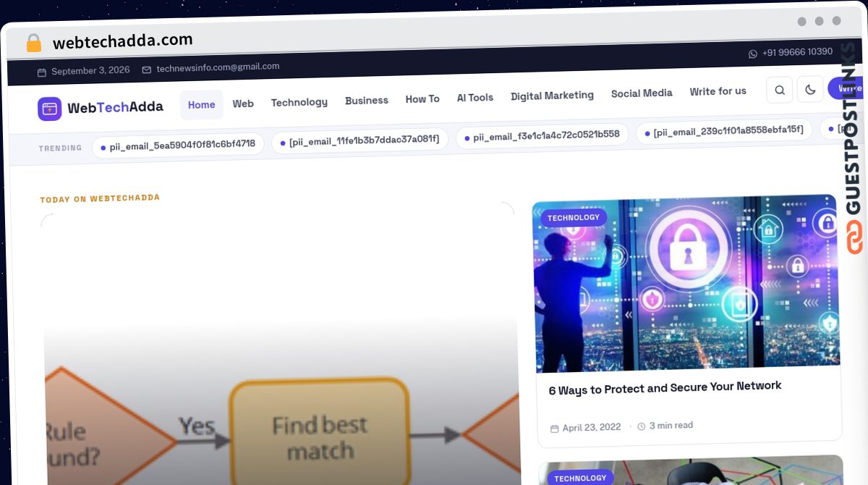Go to the Business menu item
Image resolution: width=868 pixels, height=485 pixels.
point(367,101)
